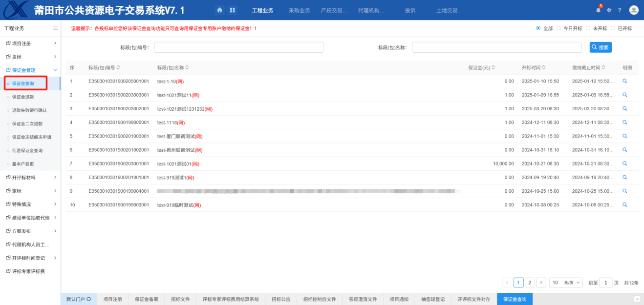Open the user avatar profile icon

coord(634,10)
